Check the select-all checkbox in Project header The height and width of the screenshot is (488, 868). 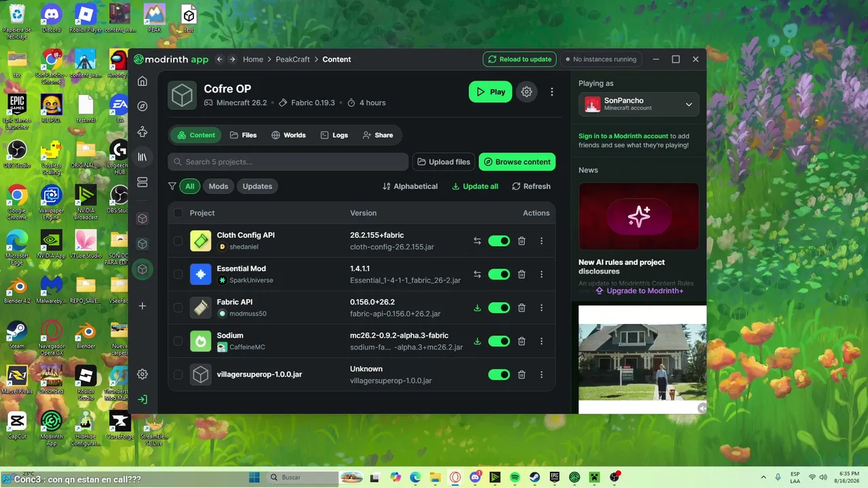[178, 213]
